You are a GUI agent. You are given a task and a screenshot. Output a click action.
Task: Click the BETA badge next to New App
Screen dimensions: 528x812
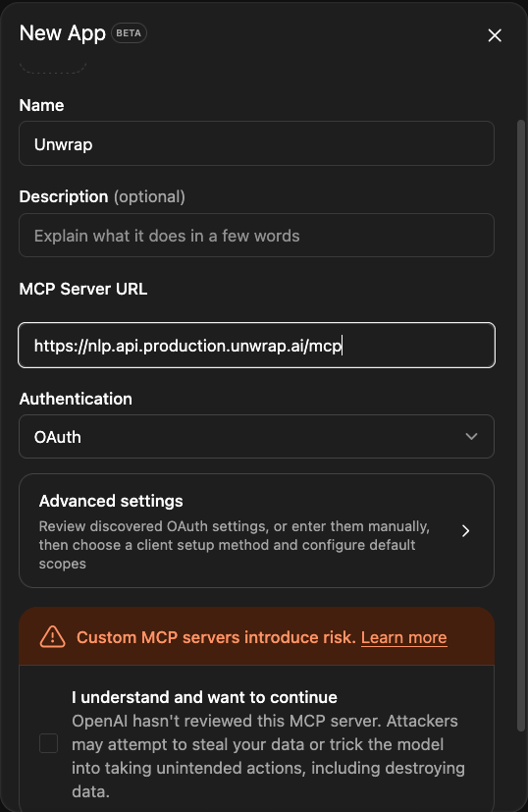coord(129,33)
